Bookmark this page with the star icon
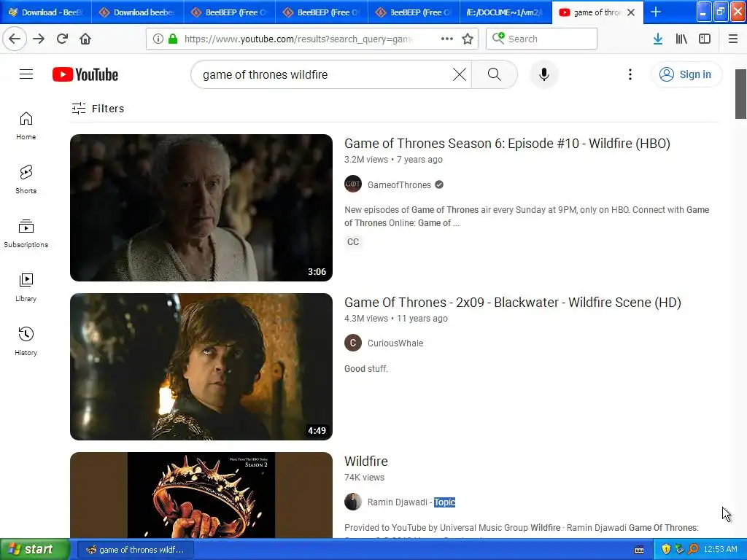This screenshot has height=560, width=747. 468,39
